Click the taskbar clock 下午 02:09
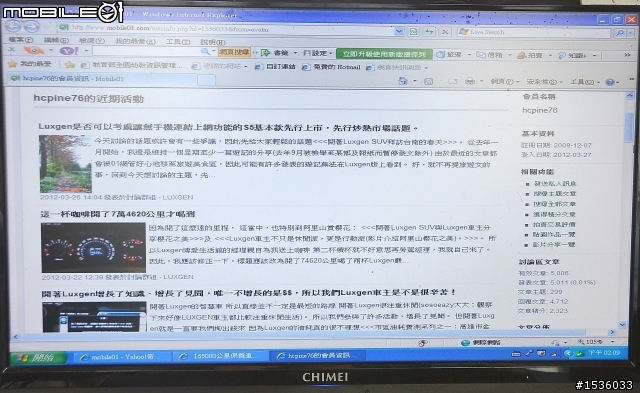This screenshot has width=640, height=393. [603, 353]
